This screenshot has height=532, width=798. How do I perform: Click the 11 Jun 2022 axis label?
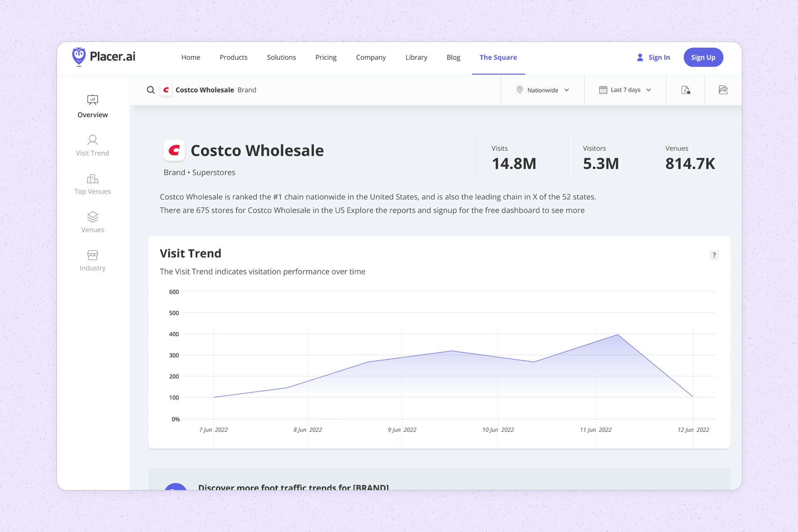point(596,430)
